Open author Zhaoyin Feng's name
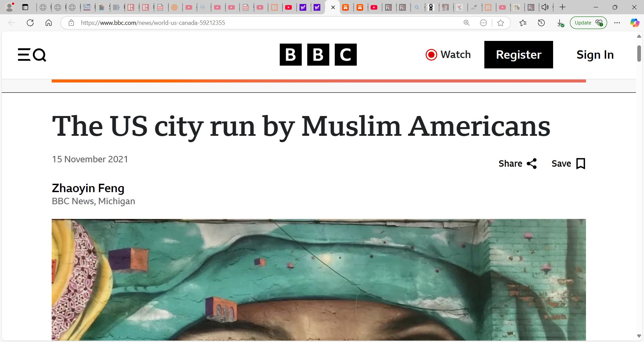The width and height of the screenshot is (644, 342). (88, 188)
